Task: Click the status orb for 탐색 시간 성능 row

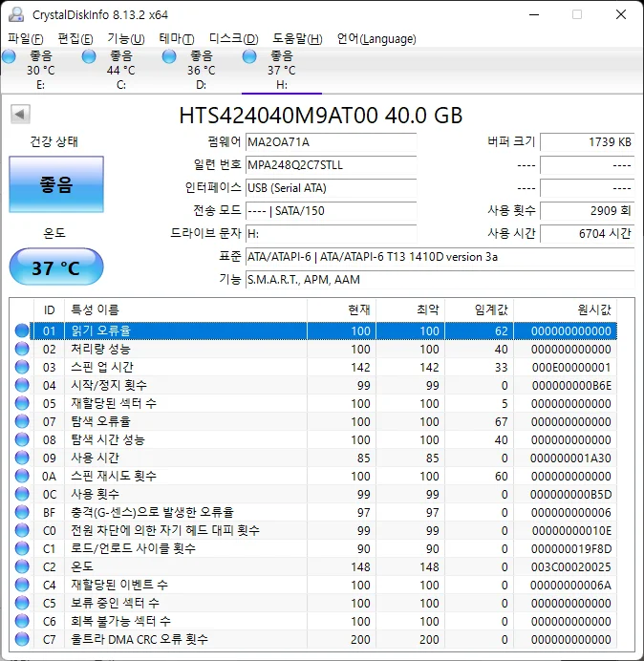Action: click(x=22, y=439)
